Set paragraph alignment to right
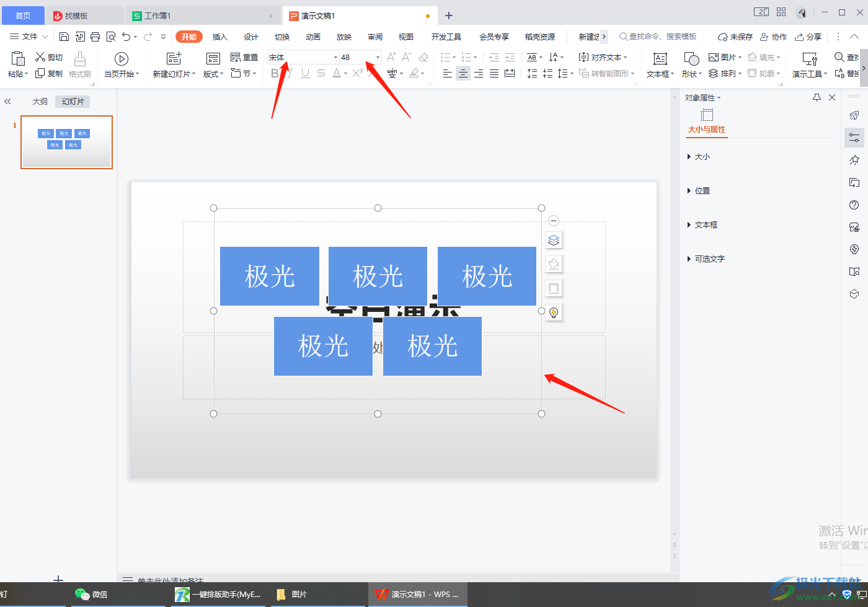 tap(479, 73)
